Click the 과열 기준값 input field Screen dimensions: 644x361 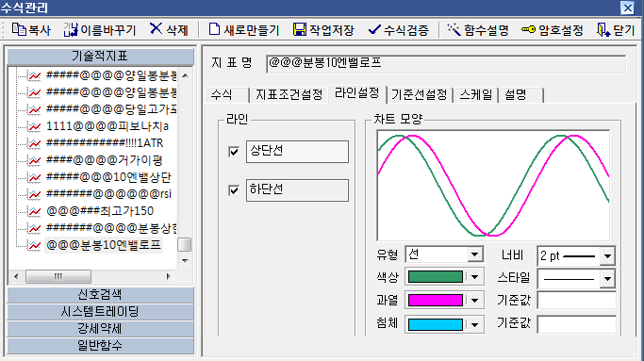[x=577, y=301]
